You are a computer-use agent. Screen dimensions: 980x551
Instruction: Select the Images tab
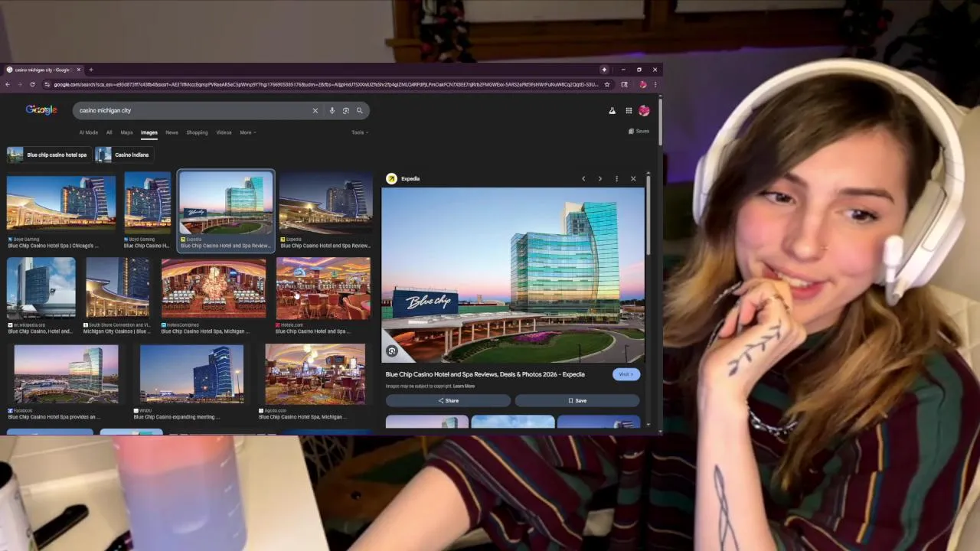(149, 132)
